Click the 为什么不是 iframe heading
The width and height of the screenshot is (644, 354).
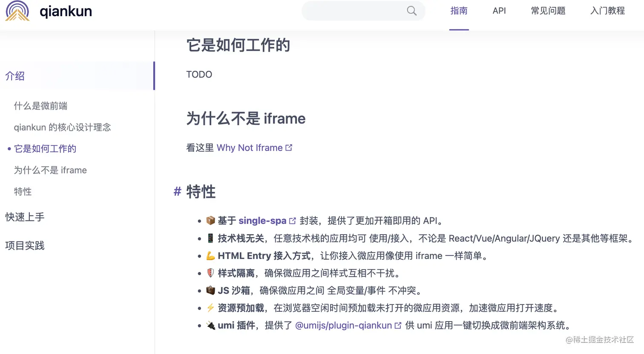(x=246, y=118)
